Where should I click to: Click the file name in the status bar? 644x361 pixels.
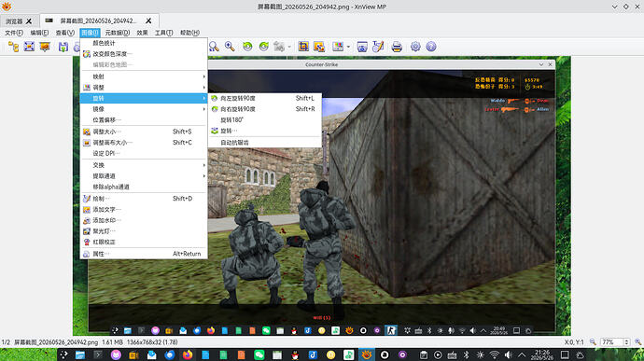click(x=56, y=342)
